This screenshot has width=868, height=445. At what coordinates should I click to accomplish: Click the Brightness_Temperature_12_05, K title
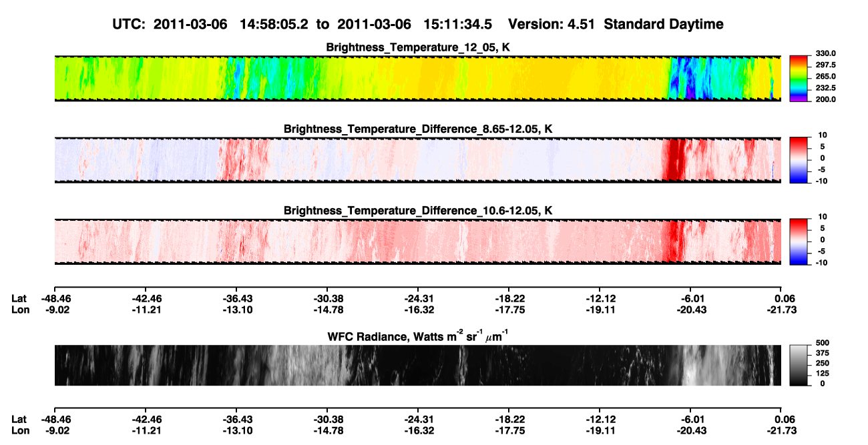(418, 47)
